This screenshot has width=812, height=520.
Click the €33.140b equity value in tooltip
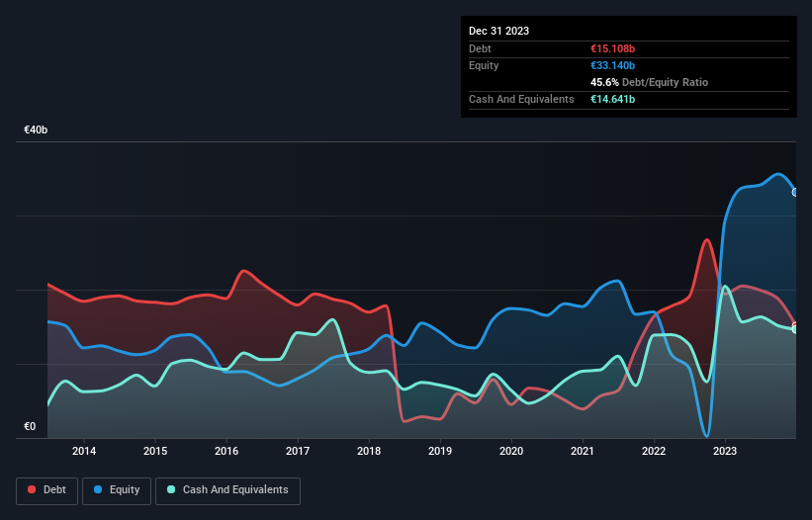612,65
